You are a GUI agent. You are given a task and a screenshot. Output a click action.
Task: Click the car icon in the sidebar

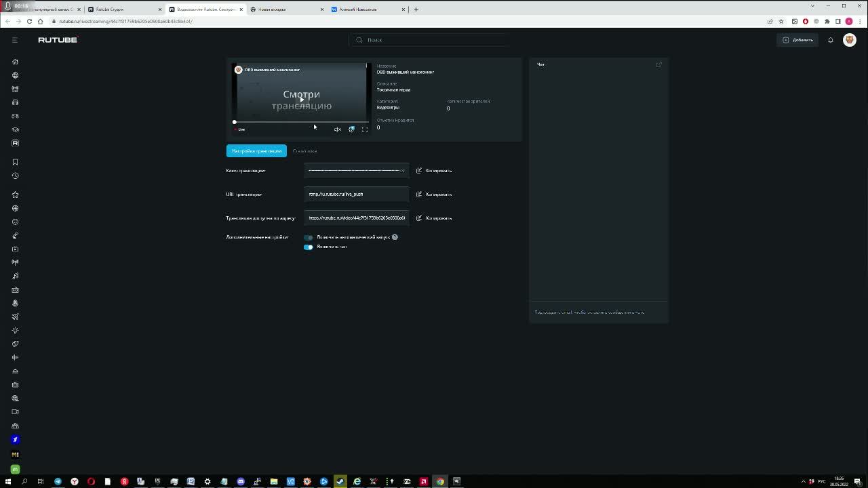pos(15,102)
